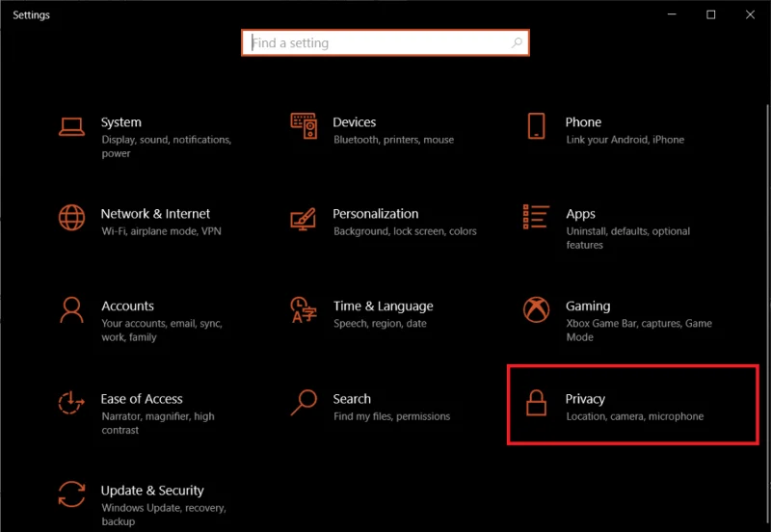This screenshot has height=532, width=771.
Task: Click 'Narrator, magnifier, high contrast' text
Action: [158, 423]
